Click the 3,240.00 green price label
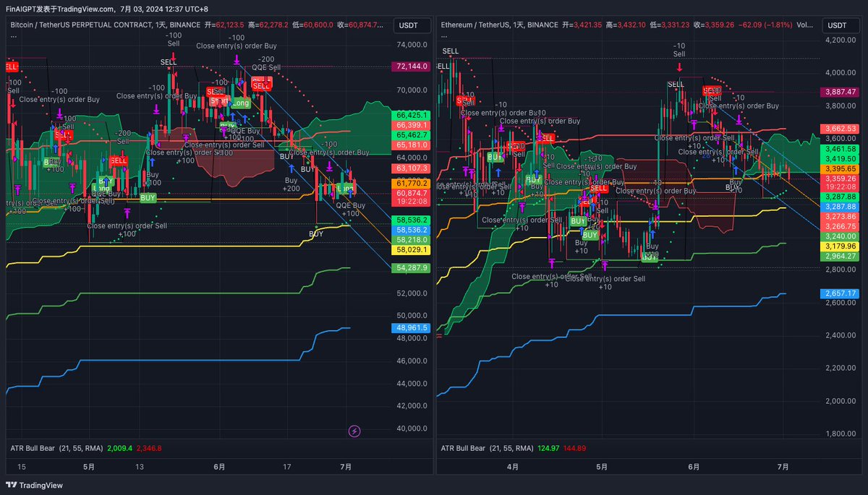This screenshot has width=868, height=495. [839, 236]
